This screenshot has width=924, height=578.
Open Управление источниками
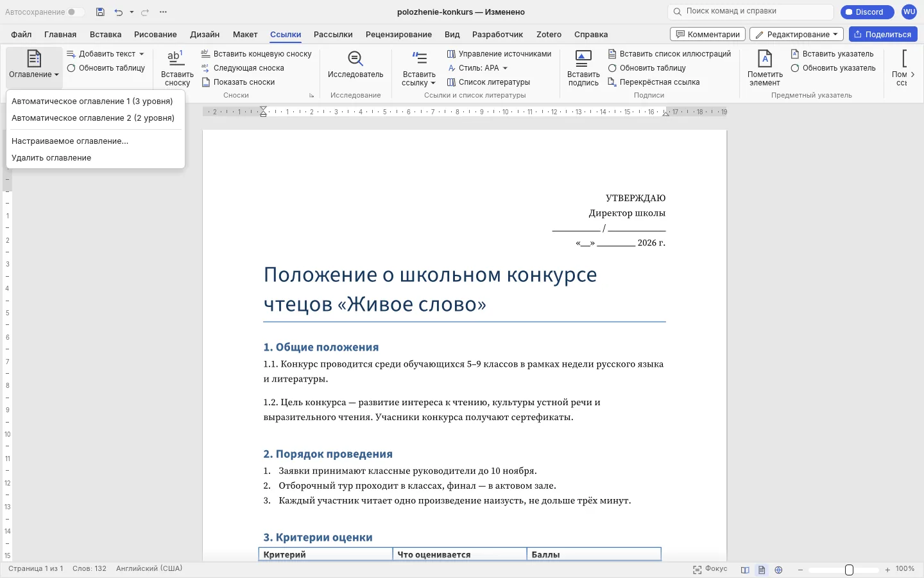(499, 54)
